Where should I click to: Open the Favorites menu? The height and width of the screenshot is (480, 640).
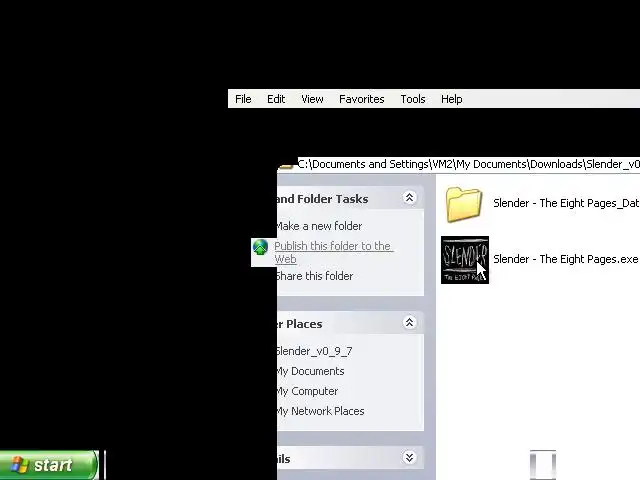pyautogui.click(x=362, y=99)
